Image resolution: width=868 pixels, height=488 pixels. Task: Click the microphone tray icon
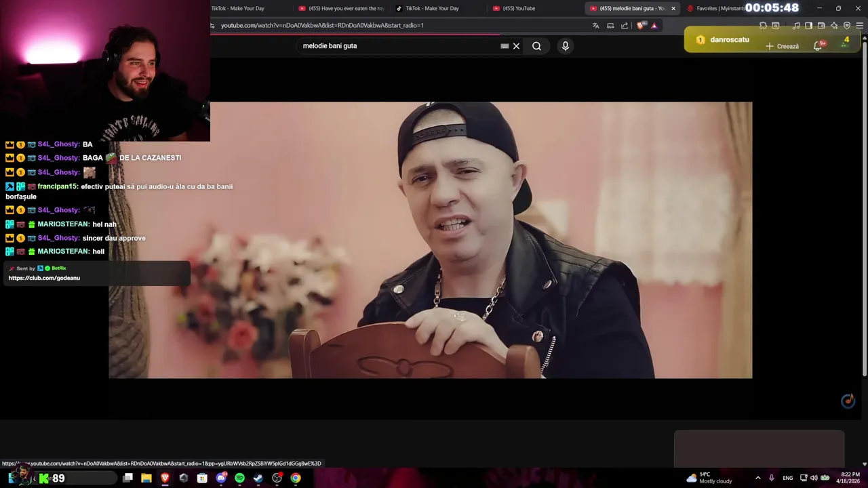(772, 478)
